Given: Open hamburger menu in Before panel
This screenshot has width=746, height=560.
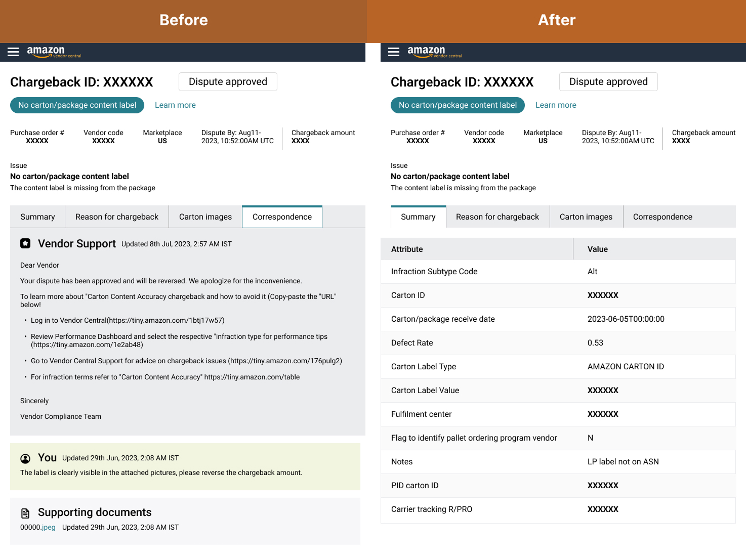Looking at the screenshot, I should coord(13,52).
